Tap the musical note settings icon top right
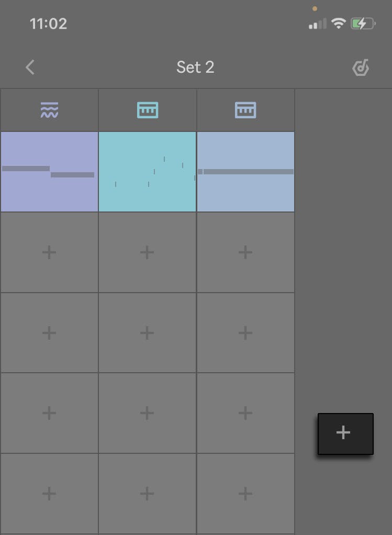The height and width of the screenshot is (535, 392). click(361, 67)
